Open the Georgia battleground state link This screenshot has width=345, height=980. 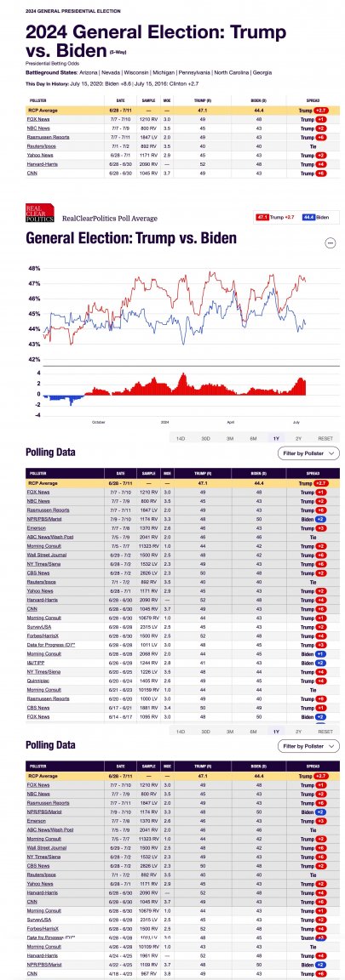pos(262,72)
